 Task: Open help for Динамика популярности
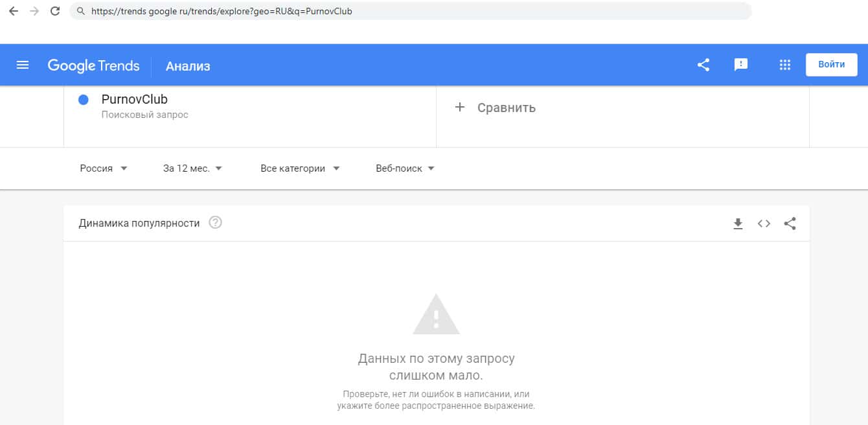[x=216, y=223]
